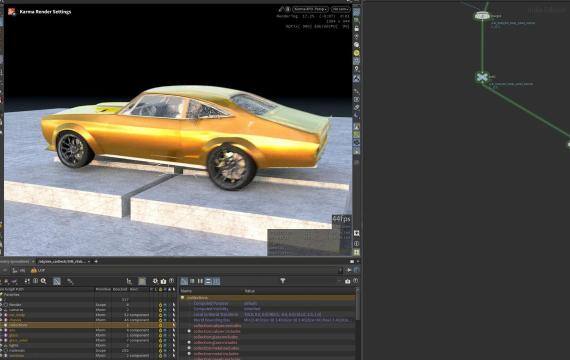Collapse the collections header in details pane
This screenshot has height=360, width=570.
[x=183, y=298]
